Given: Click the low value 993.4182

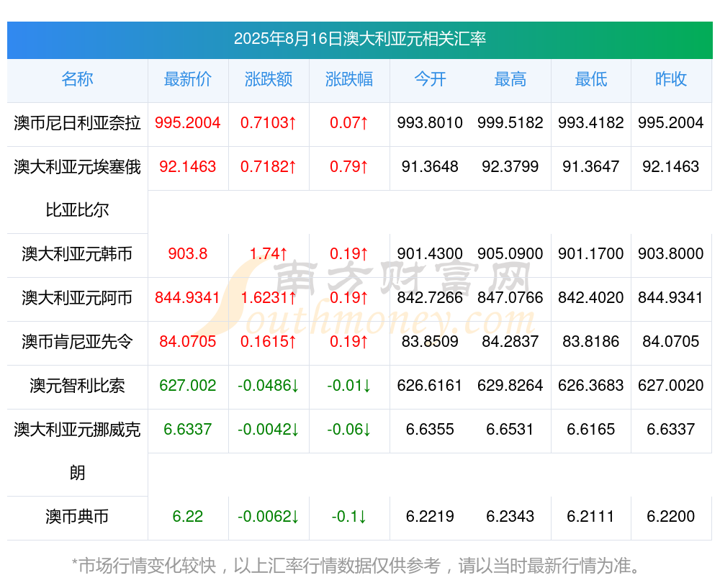Looking at the screenshot, I should click(x=591, y=123).
